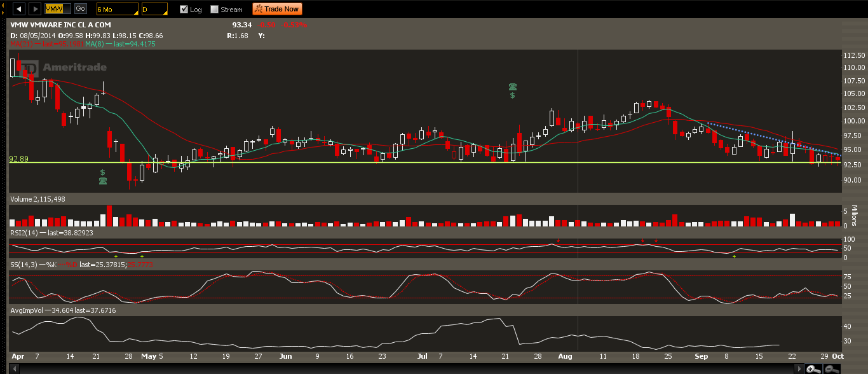This screenshot has height=374, width=868.
Task: Go to the previous symbol with back arrow
Action: coord(20,9)
